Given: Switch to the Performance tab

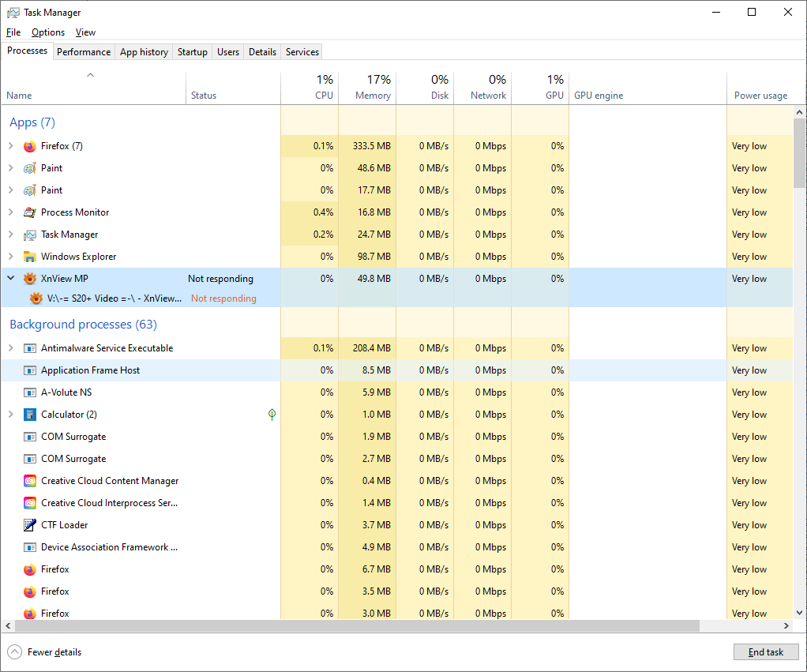Looking at the screenshot, I should (83, 52).
